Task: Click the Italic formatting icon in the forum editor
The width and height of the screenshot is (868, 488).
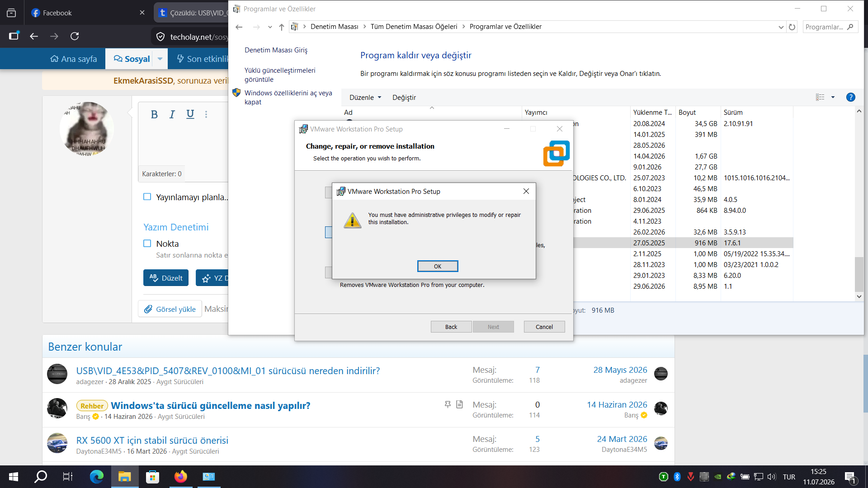Action: pos(172,114)
